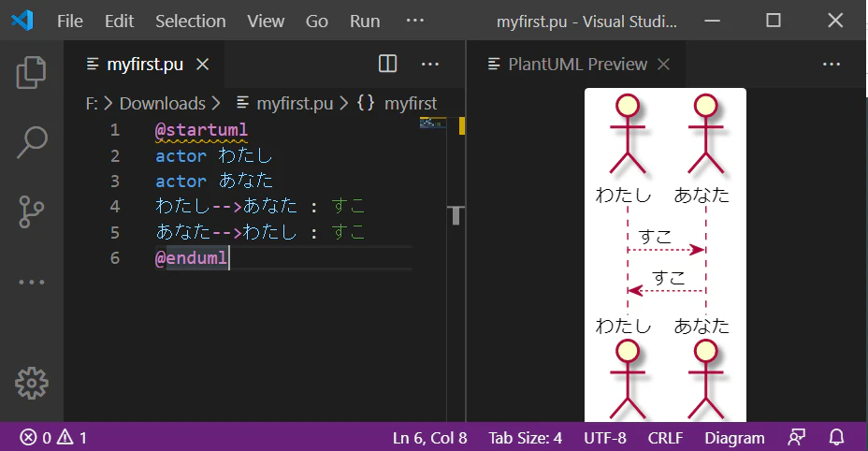This screenshot has width=868, height=451.
Task: Change language mode Diagram
Action: pos(734,438)
